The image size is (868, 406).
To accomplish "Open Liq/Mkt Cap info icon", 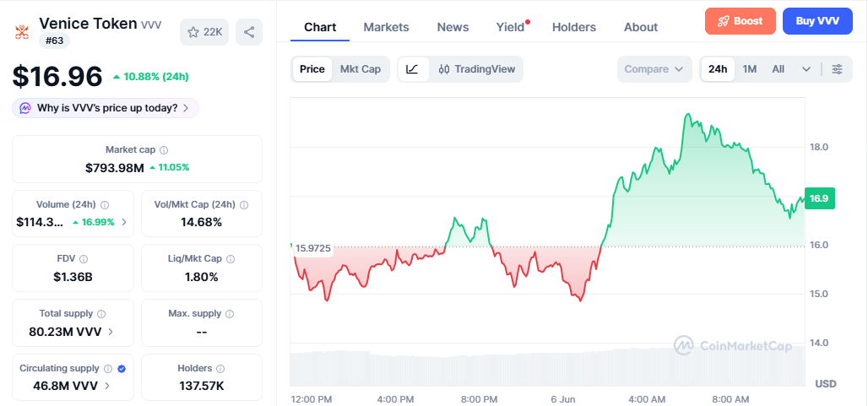I will click(231, 259).
